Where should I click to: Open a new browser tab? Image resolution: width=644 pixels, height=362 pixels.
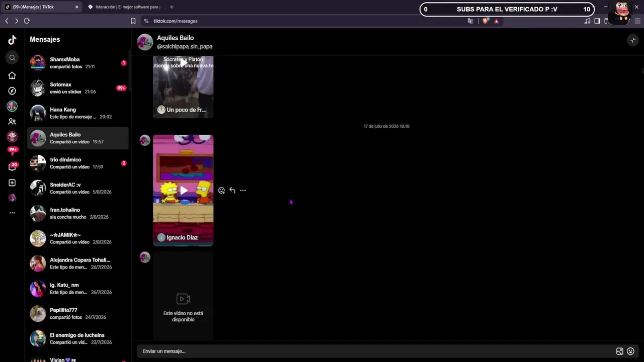[x=172, y=7]
